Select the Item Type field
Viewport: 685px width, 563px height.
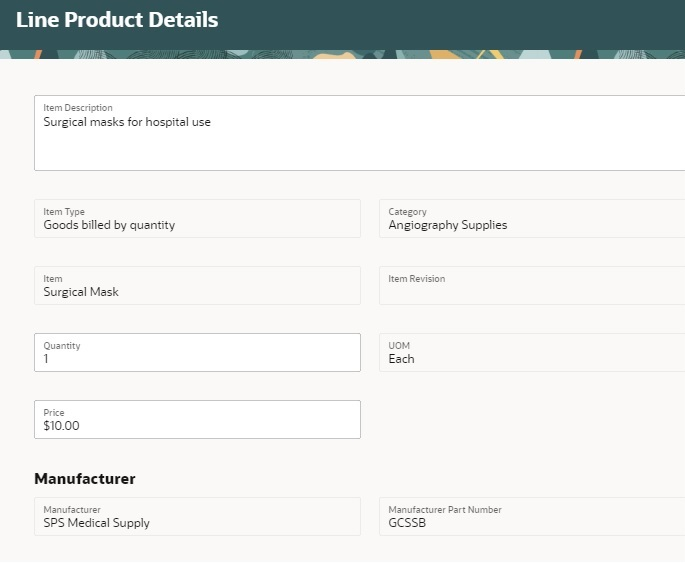tap(197, 218)
